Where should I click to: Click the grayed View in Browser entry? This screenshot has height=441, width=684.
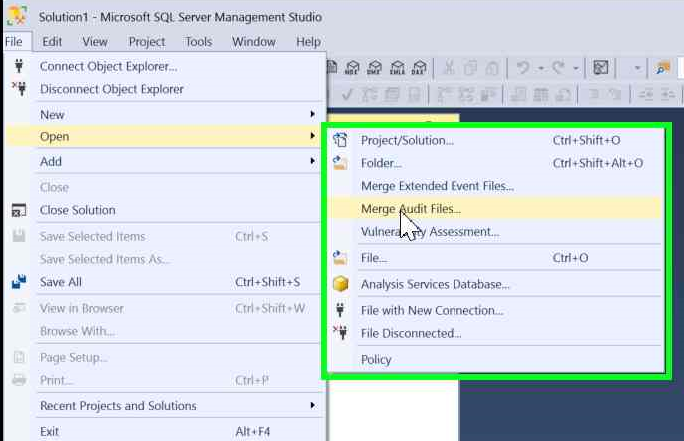(x=165, y=308)
